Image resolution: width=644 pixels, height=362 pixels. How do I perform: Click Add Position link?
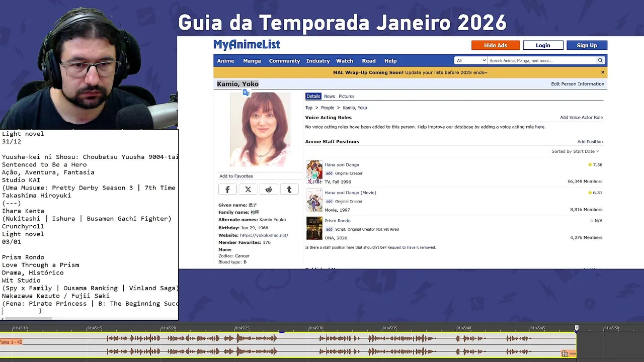point(590,141)
